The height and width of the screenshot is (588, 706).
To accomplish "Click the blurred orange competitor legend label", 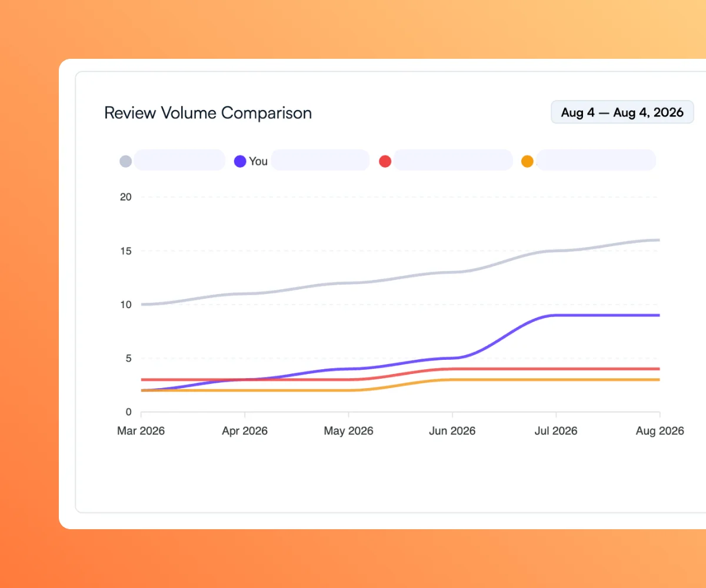I will click(x=596, y=160).
